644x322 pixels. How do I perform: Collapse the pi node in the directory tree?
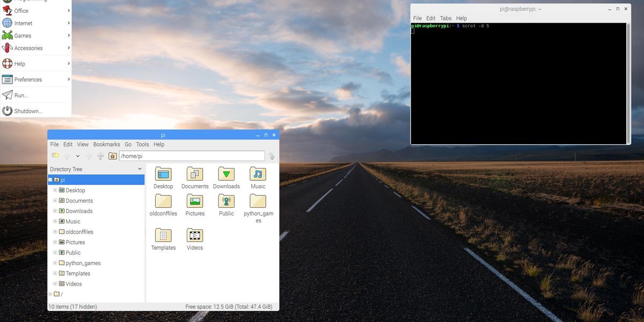coord(50,180)
